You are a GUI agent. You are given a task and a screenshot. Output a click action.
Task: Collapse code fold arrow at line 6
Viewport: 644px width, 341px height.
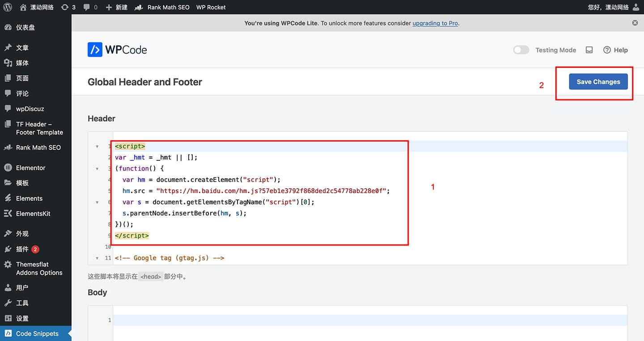pyautogui.click(x=97, y=202)
